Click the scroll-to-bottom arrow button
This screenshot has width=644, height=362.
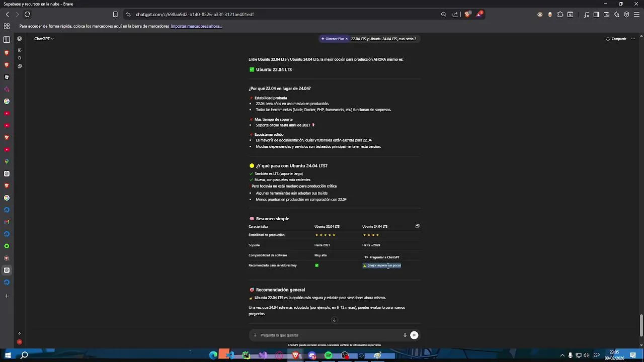[x=335, y=320]
